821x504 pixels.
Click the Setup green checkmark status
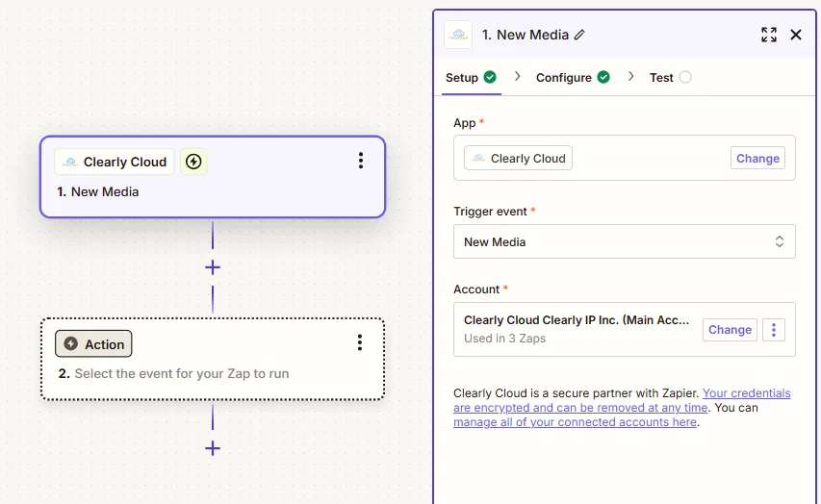[490, 78]
